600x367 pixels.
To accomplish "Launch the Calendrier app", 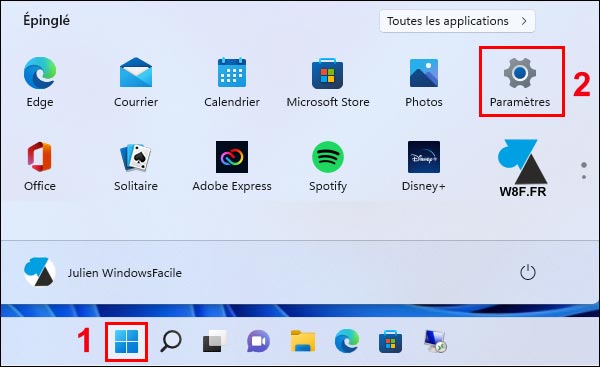I will [232, 82].
